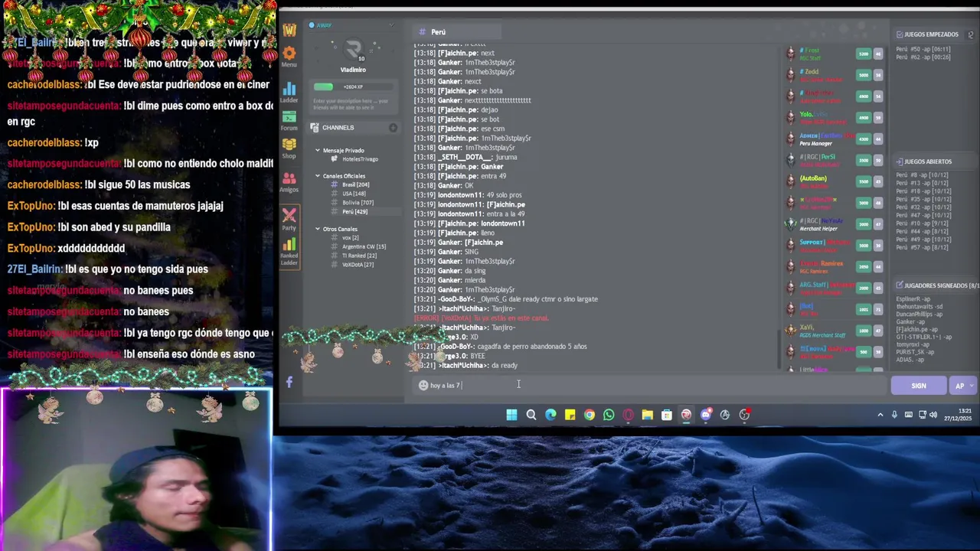Screen dimensions: 980x551
Task: Open the Amigos friends list
Action: pos(289,182)
